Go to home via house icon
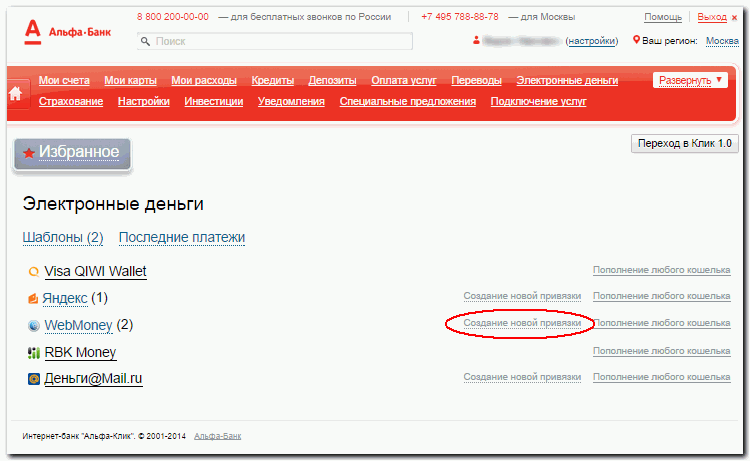Screen dimensions: 750x461 (15, 93)
